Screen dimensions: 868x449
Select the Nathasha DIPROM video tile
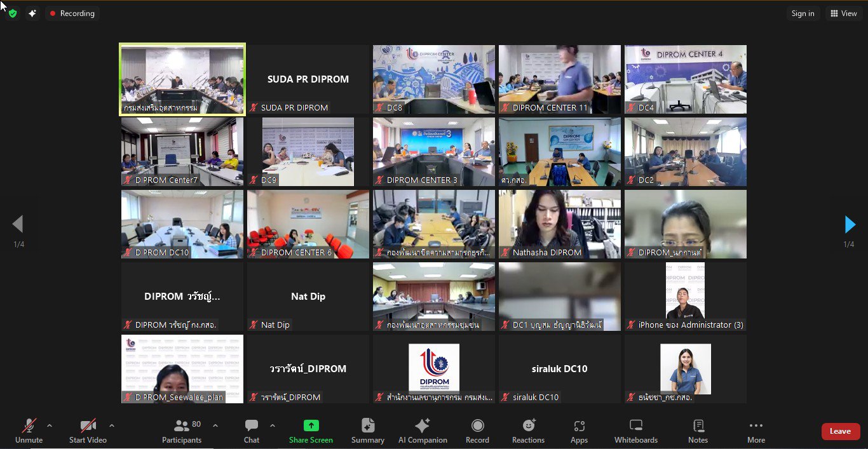click(560, 224)
